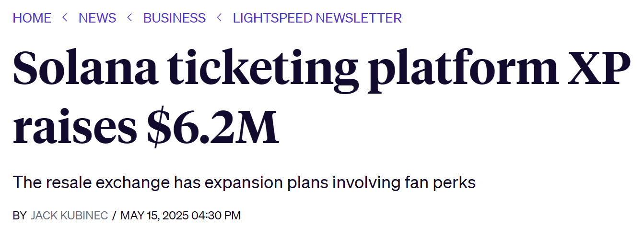Open the HOME breadcrumb link
The image size is (644, 229).
coord(32,18)
